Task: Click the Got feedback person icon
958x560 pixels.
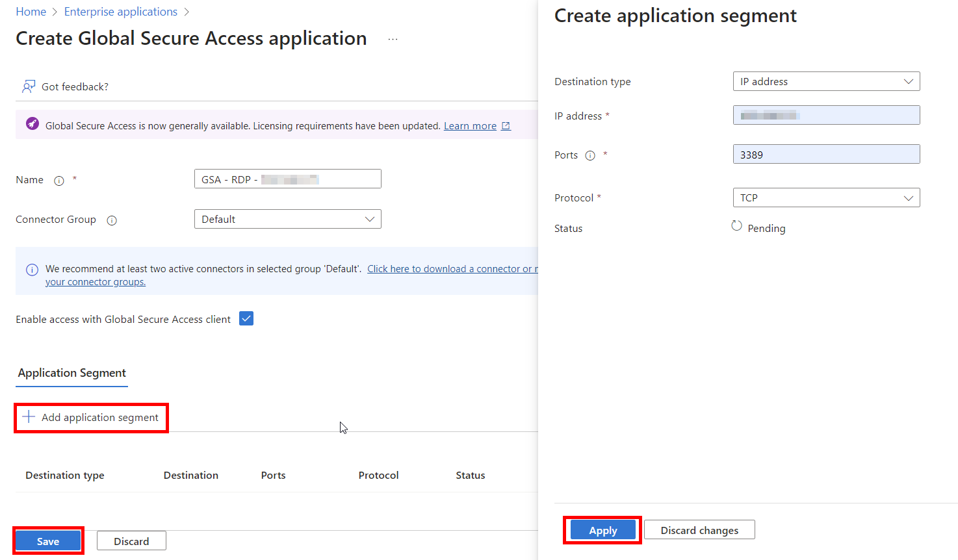Action: pos(29,86)
